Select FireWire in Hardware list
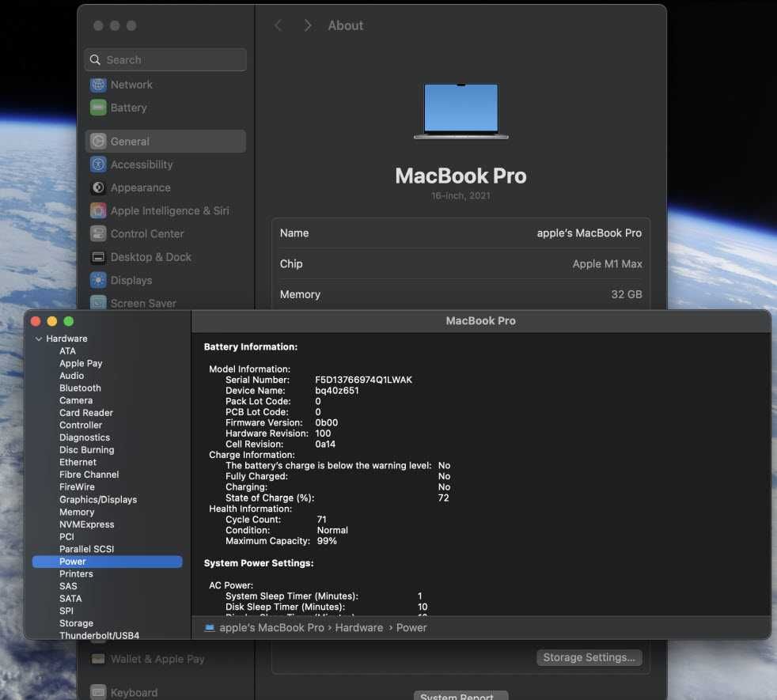 [x=77, y=487]
